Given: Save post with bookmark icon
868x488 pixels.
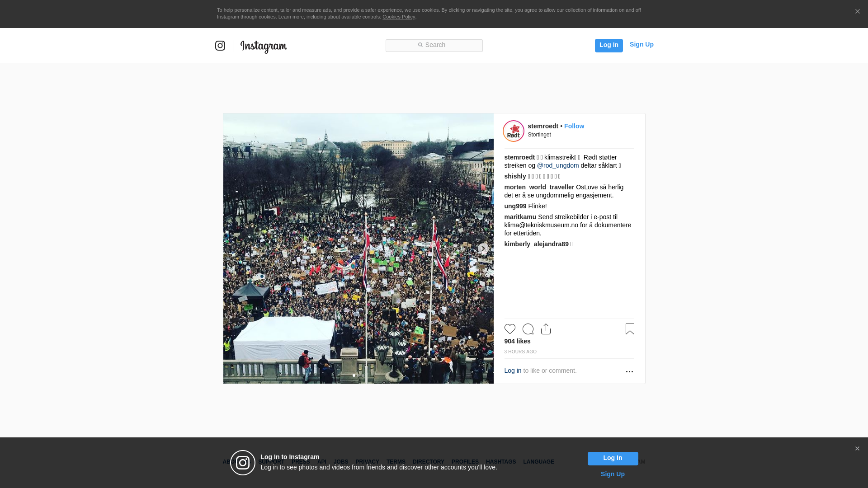Looking at the screenshot, I should (x=630, y=329).
